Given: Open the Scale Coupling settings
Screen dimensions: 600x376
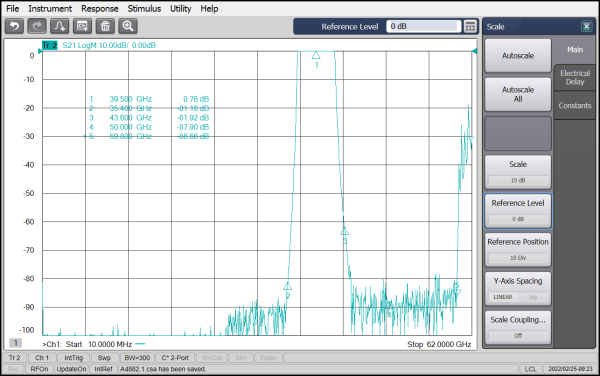Looking at the screenshot, I should pos(518,327).
